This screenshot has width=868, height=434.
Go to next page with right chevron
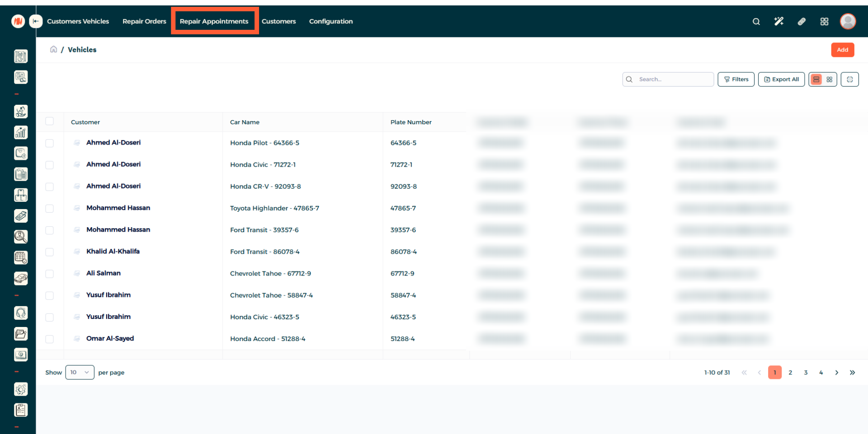click(x=836, y=373)
